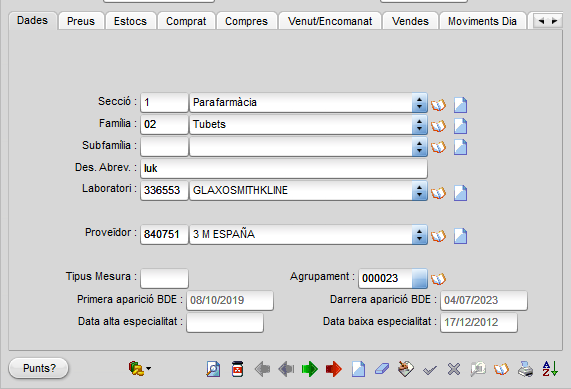Click the eraser icon to clear
Screen dimensions: 571x389
pyautogui.click(x=382, y=369)
